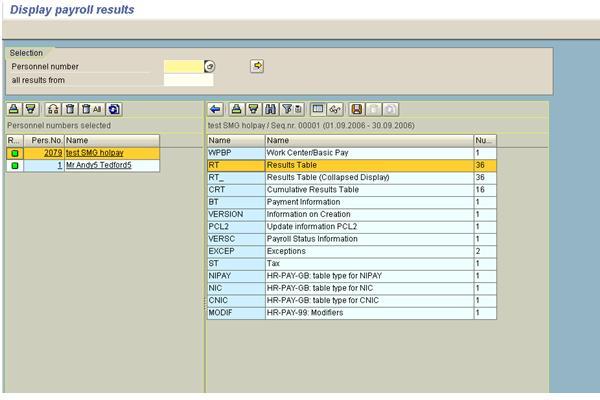This screenshot has height=400, width=600.
Task: Sort descending in personnel numbers toolbar
Action: [31, 109]
